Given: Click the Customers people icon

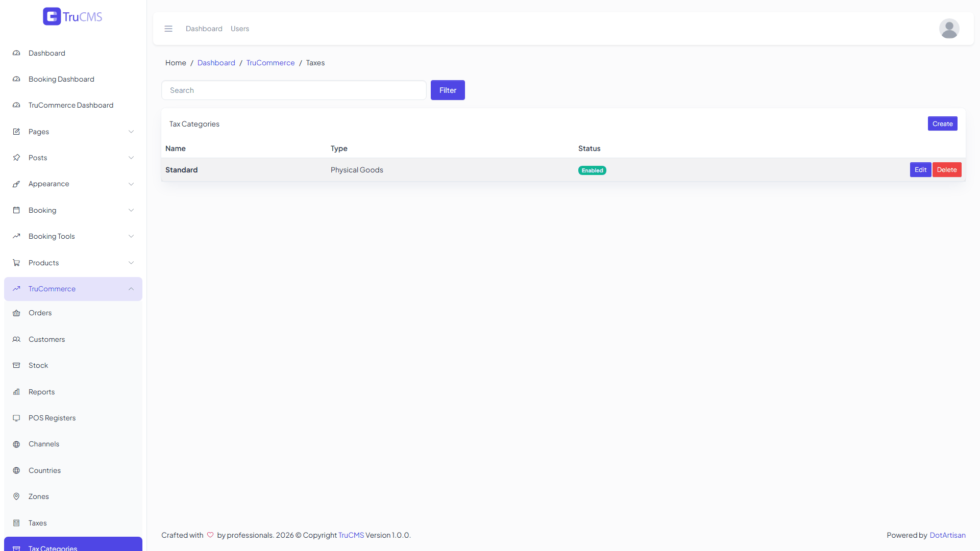Looking at the screenshot, I should pyautogui.click(x=16, y=339).
